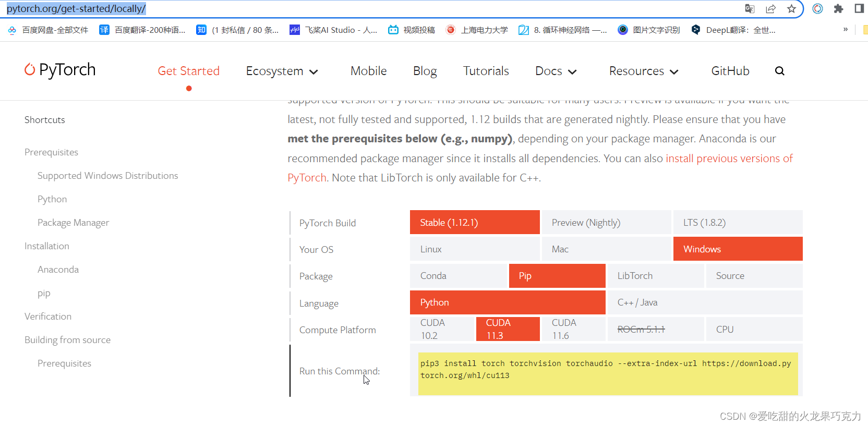This screenshot has height=426, width=868.
Task: Expand the Resources dropdown menu
Action: pyautogui.click(x=644, y=71)
